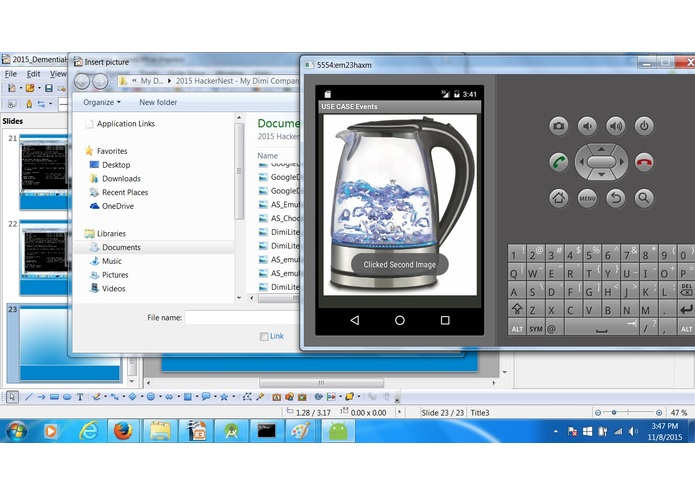Adjust the Impress zoom slider handle

point(614,412)
